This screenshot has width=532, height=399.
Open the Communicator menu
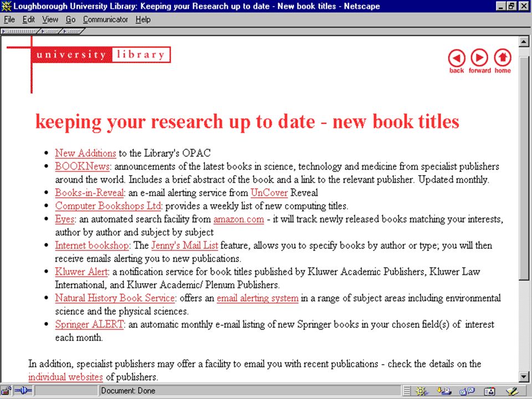[105, 20]
